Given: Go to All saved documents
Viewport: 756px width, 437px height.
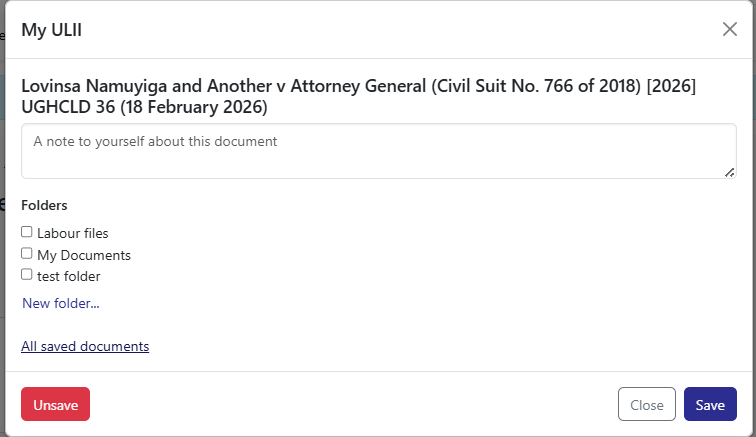Looking at the screenshot, I should pos(85,347).
